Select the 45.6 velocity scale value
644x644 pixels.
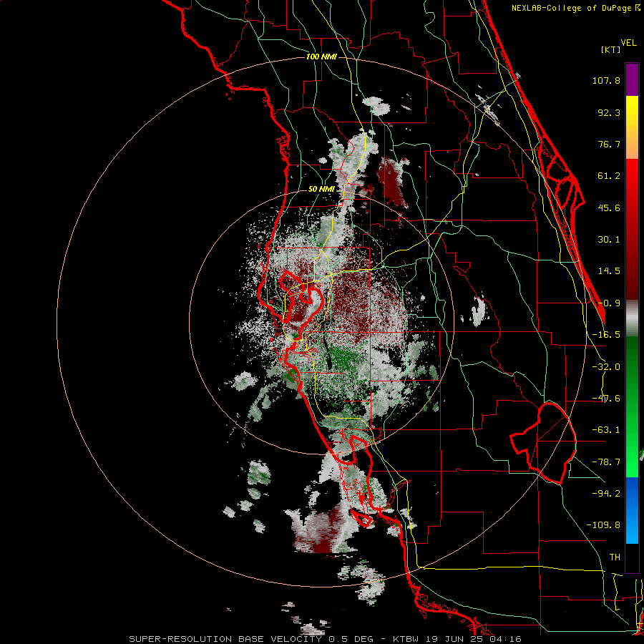pyautogui.click(x=609, y=208)
